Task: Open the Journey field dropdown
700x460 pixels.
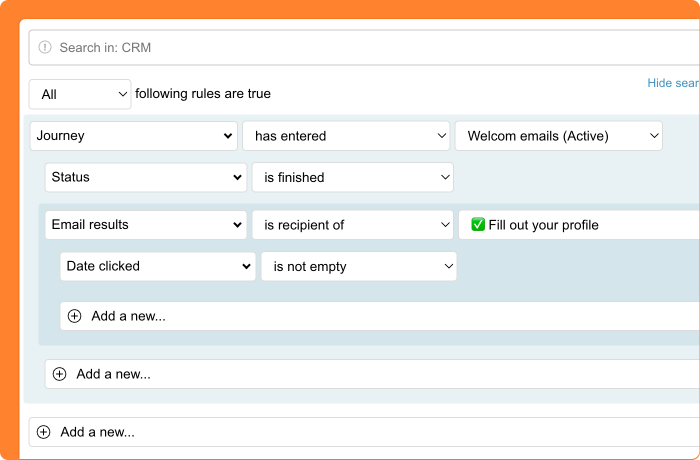Action: coord(133,136)
